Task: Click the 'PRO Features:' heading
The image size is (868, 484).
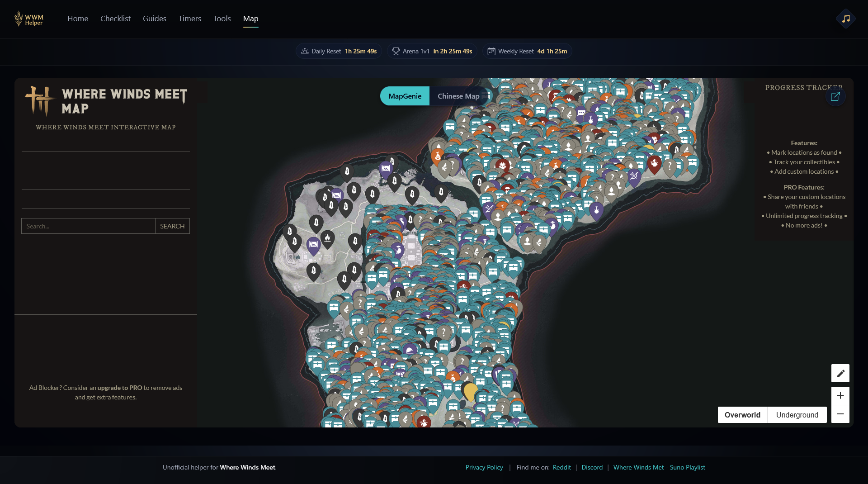Action: [x=804, y=187]
